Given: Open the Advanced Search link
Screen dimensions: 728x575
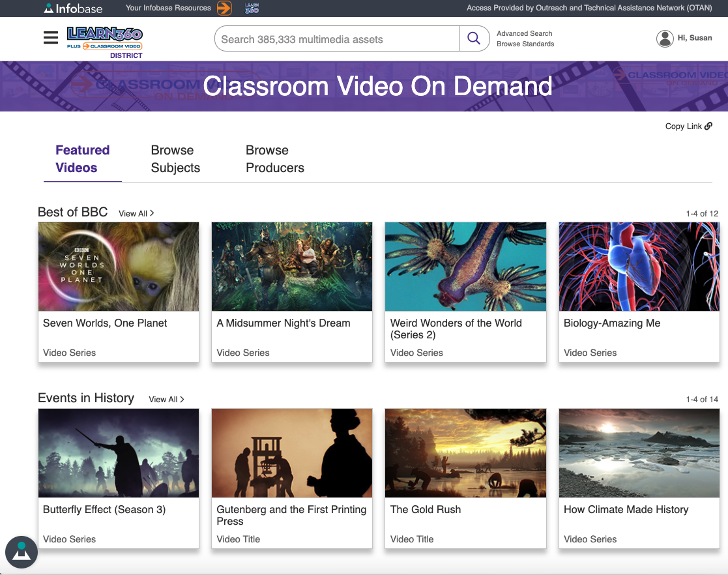Looking at the screenshot, I should click(523, 33).
